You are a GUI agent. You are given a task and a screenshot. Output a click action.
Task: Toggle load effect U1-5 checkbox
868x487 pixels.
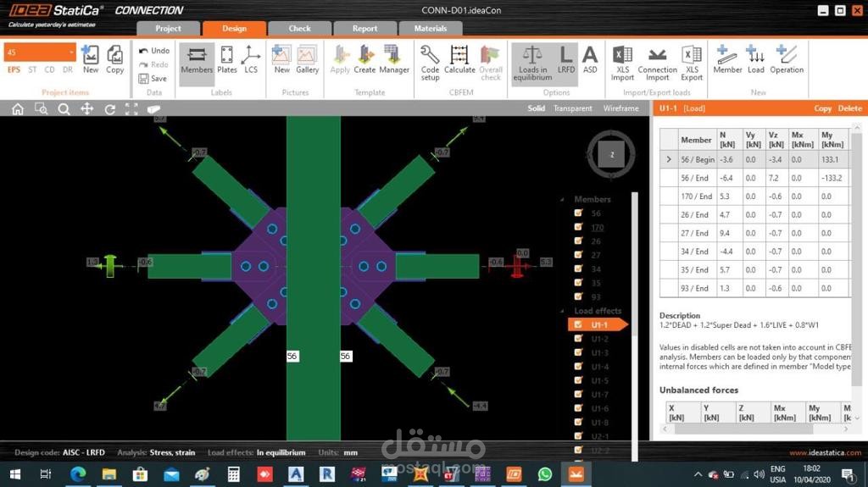point(578,380)
